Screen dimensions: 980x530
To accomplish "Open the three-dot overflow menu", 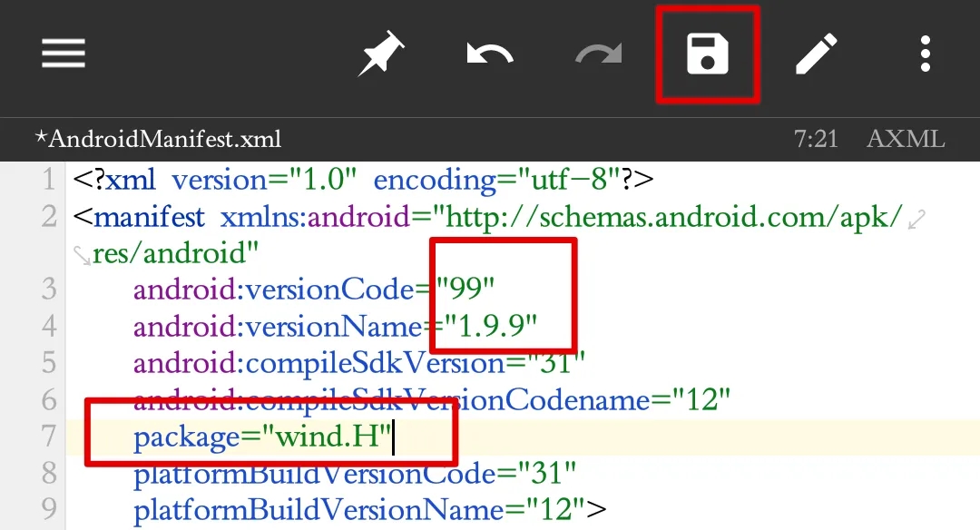I will click(926, 54).
